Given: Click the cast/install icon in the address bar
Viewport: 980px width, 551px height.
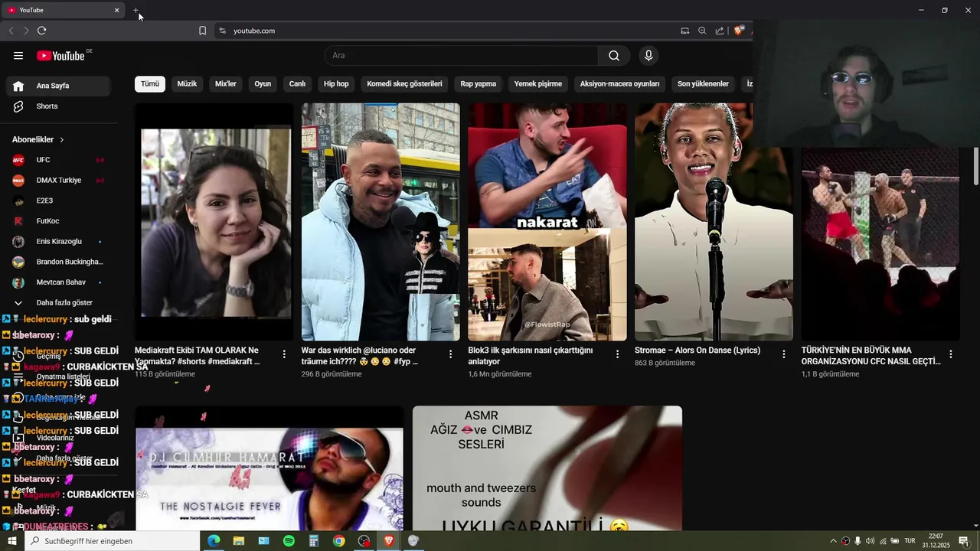Looking at the screenshot, I should [685, 31].
